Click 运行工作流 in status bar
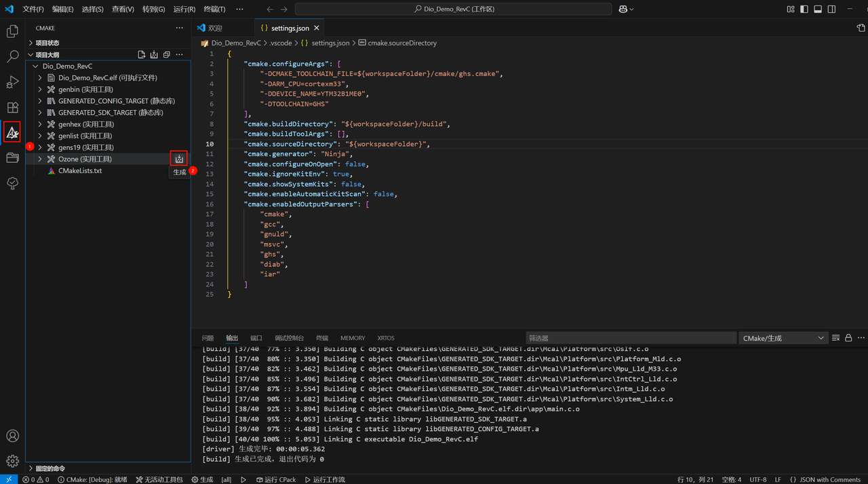 pos(325,479)
